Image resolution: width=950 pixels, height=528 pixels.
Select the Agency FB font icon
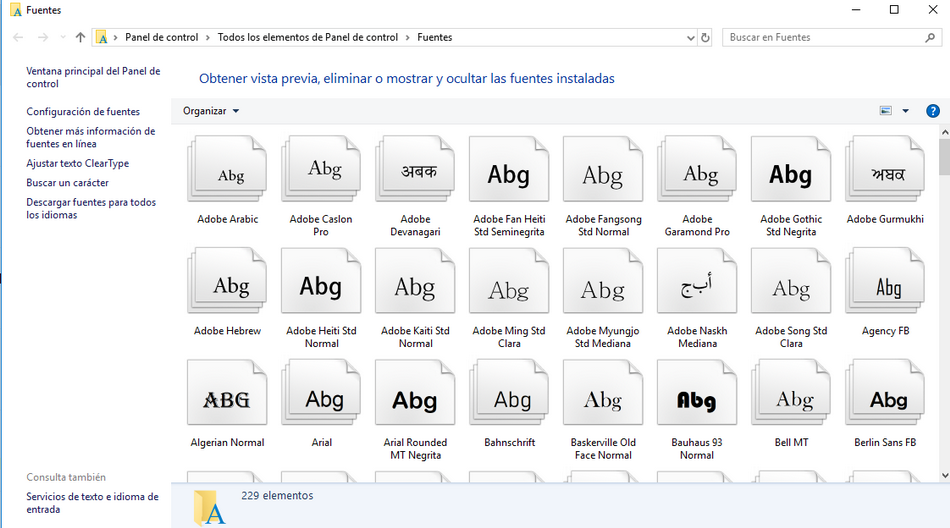(x=885, y=284)
